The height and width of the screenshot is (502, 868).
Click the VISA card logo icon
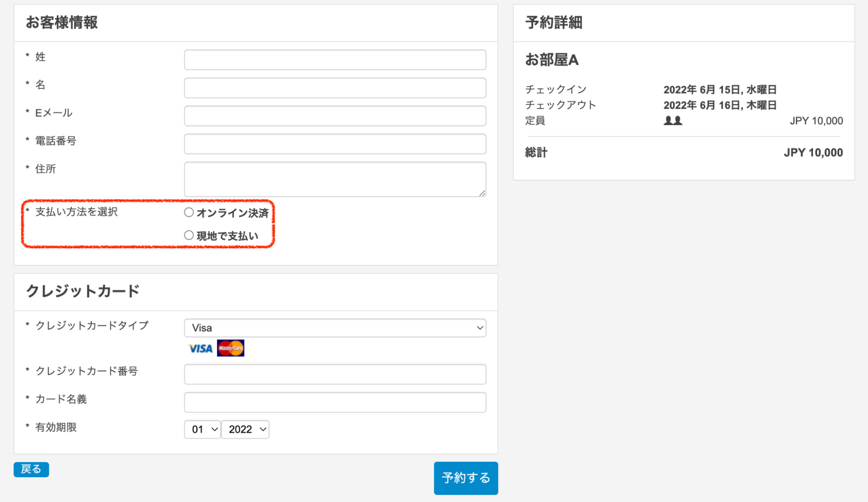[200, 348]
